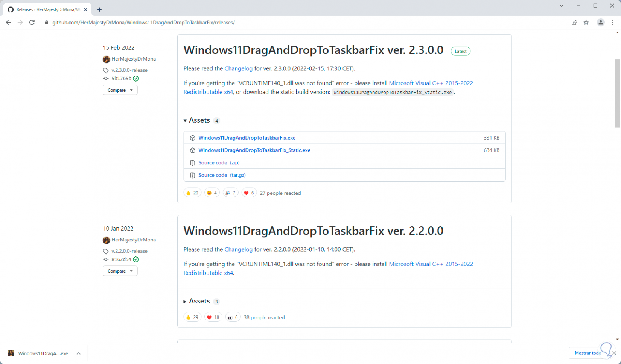View verified status of commit 8162d54

(x=136, y=259)
